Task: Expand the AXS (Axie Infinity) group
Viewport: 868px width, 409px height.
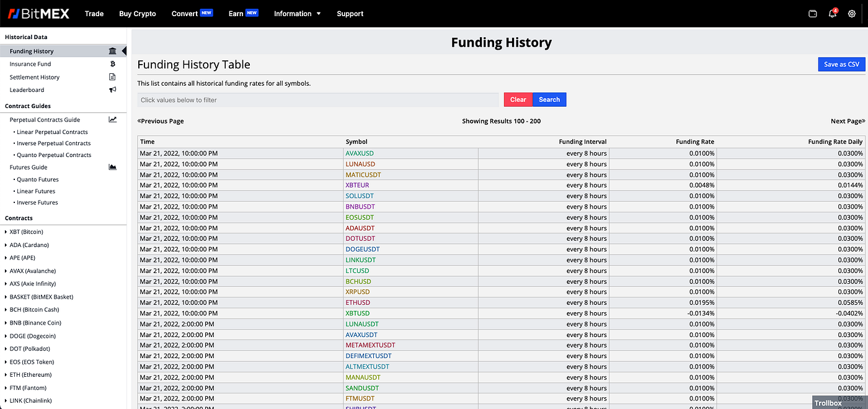Action: 30,284
